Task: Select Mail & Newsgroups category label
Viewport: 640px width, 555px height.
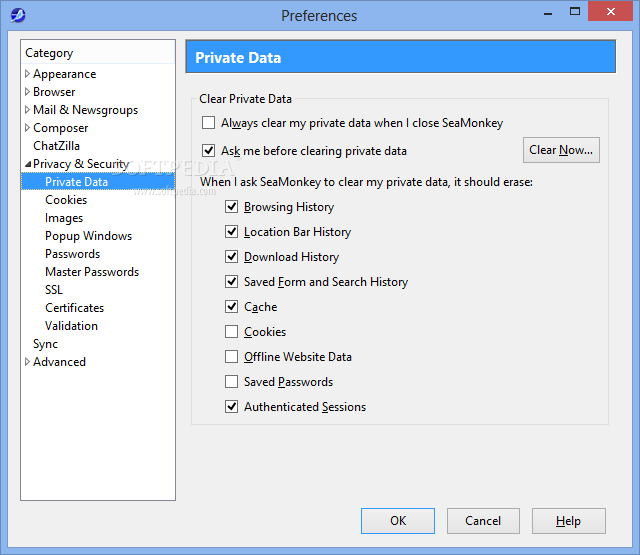Action: click(x=86, y=110)
